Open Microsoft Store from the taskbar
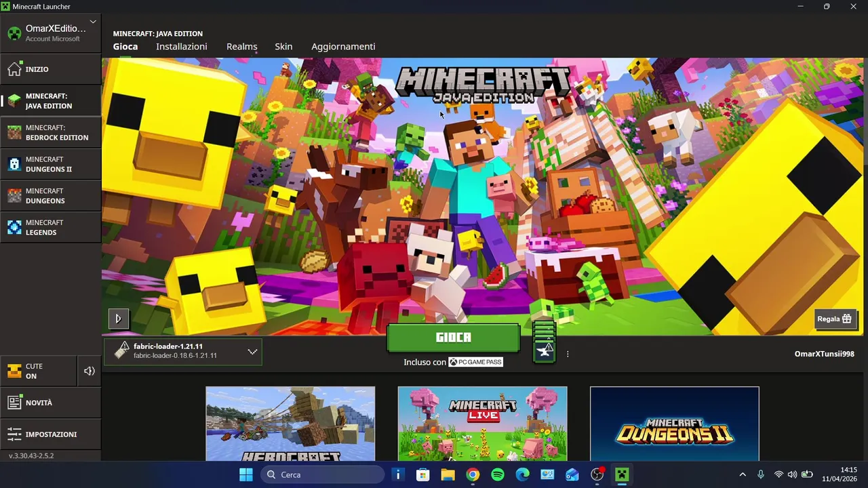Screen dimensions: 868x488 [422, 474]
